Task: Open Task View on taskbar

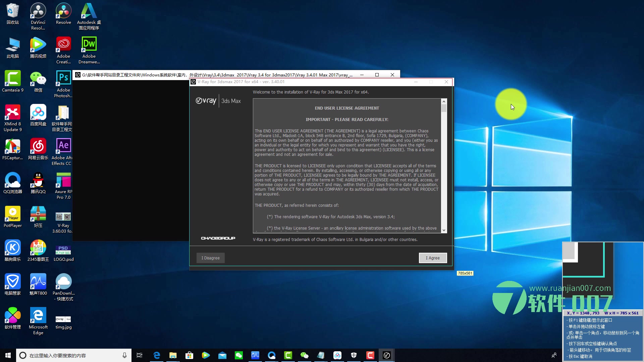Action: click(x=140, y=355)
